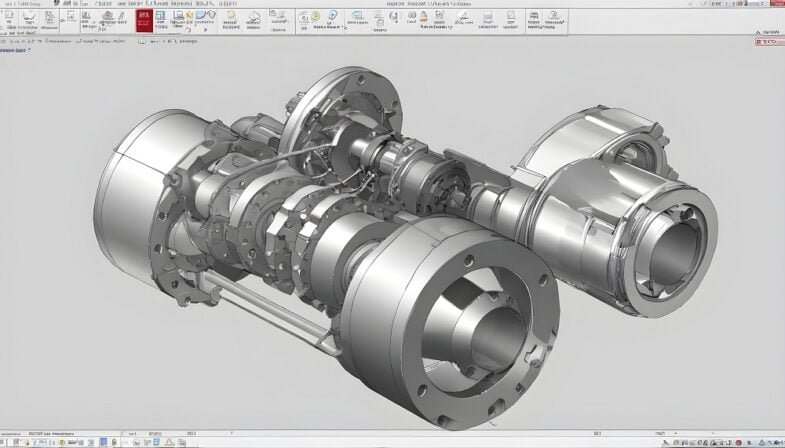Click the blue circular-arrow ribbon icon
The image size is (785, 448).
332,16
